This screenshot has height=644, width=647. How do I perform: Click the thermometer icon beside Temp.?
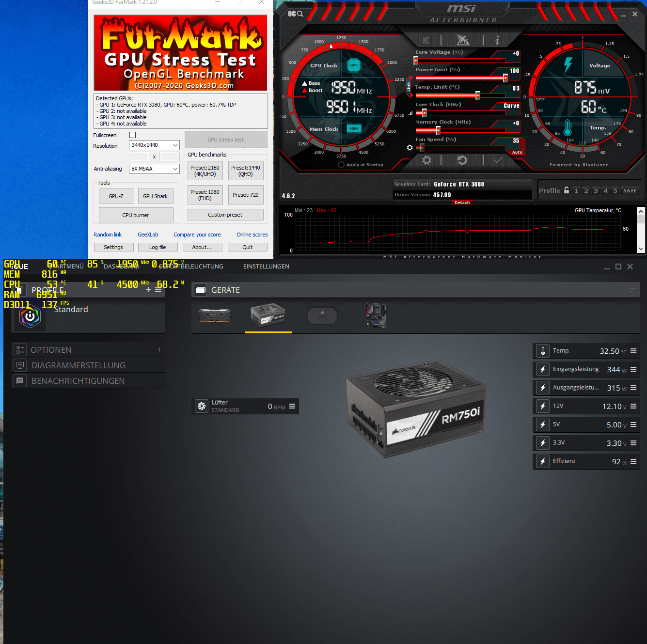point(543,351)
